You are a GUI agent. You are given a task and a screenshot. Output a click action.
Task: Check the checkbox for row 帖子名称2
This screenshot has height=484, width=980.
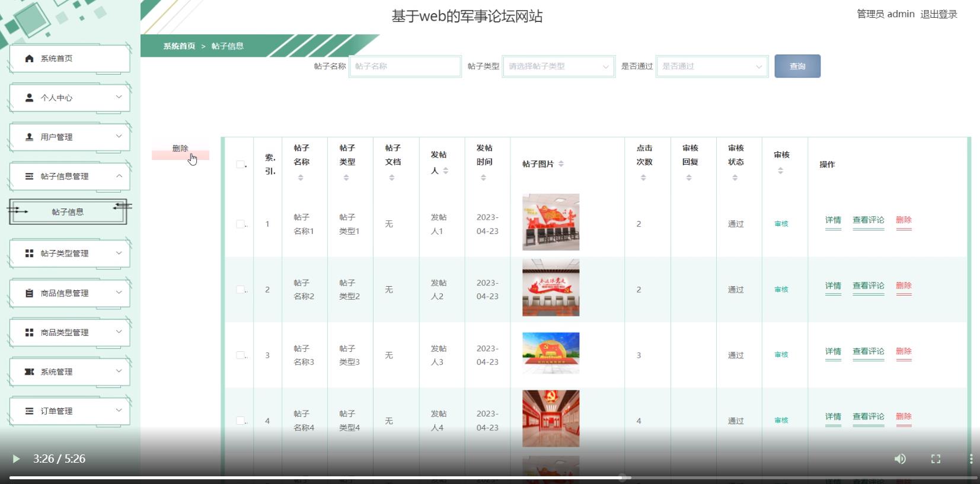coord(240,290)
